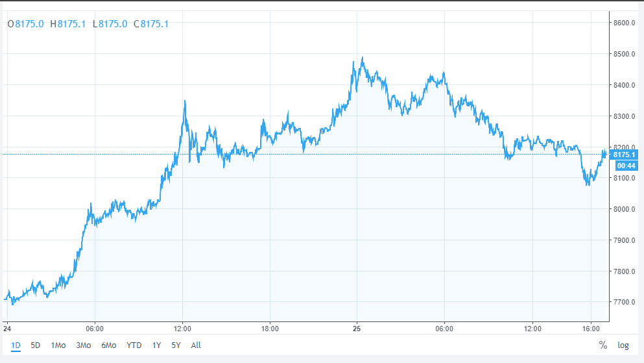The height and width of the screenshot is (363, 644).
Task: Switch to the 5D range
Action: 35,345
